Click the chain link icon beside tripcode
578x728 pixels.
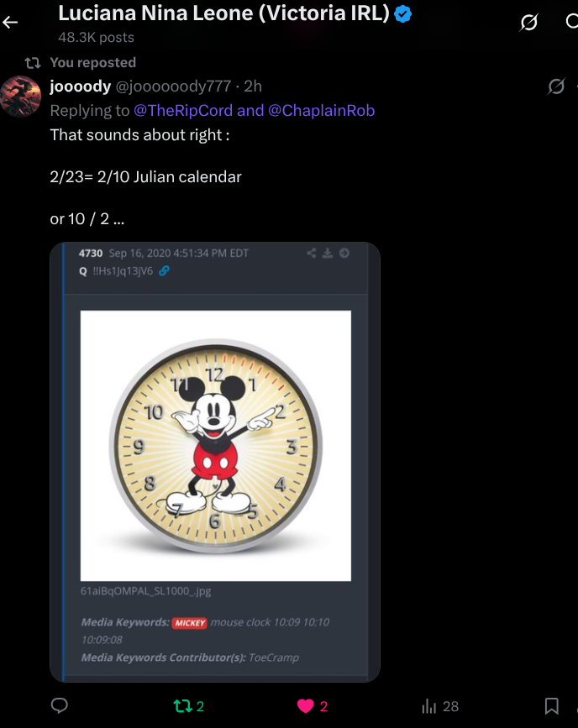tap(164, 270)
